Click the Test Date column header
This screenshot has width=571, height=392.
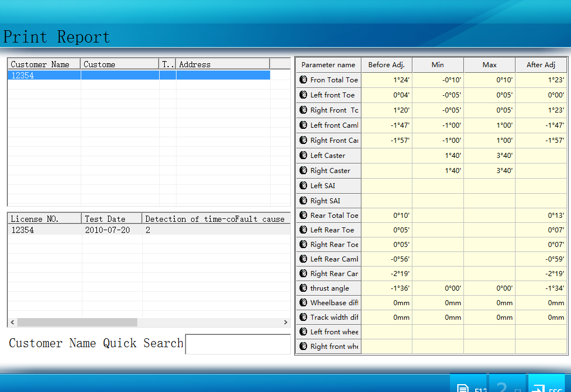tap(112, 219)
